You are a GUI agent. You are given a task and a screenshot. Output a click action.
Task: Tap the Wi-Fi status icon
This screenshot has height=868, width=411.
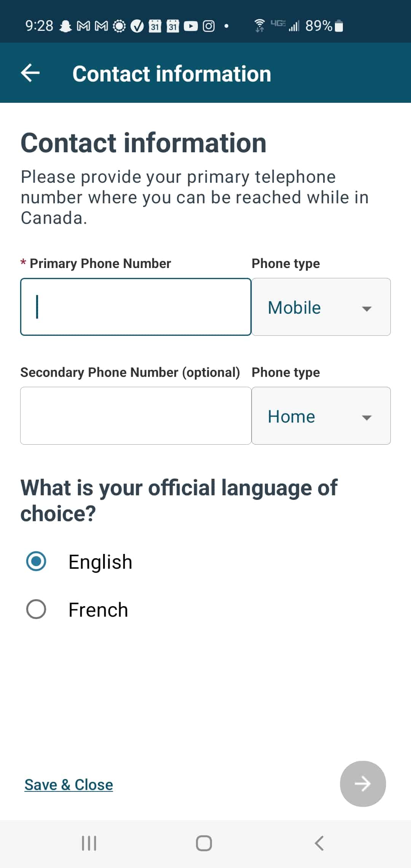(x=260, y=26)
